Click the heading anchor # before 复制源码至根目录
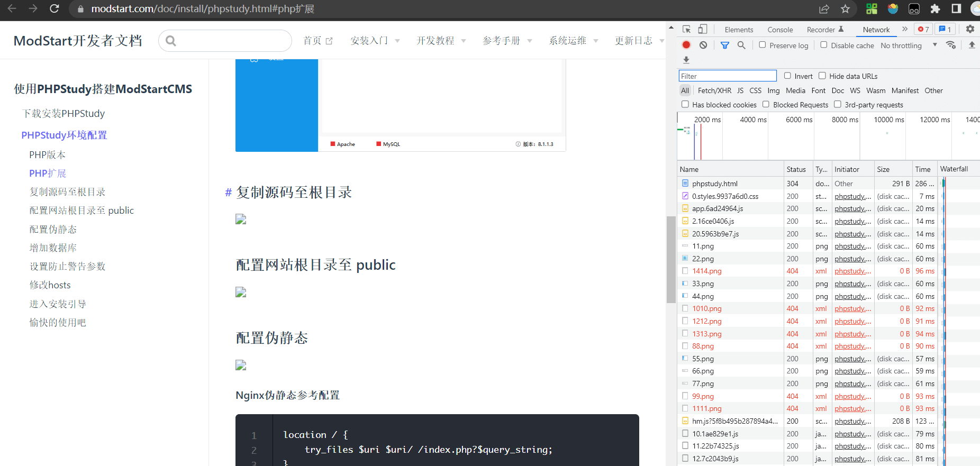The width and height of the screenshot is (980, 466). coord(229,193)
